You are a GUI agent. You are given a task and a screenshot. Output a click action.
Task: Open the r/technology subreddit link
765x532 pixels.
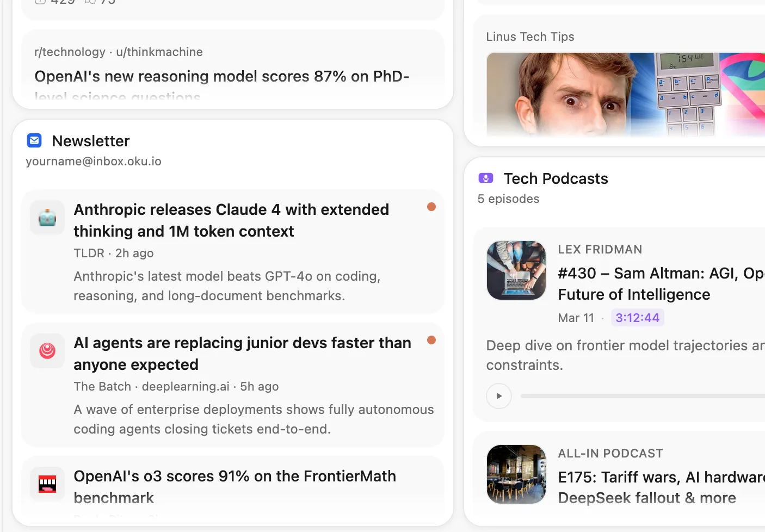[x=70, y=52]
